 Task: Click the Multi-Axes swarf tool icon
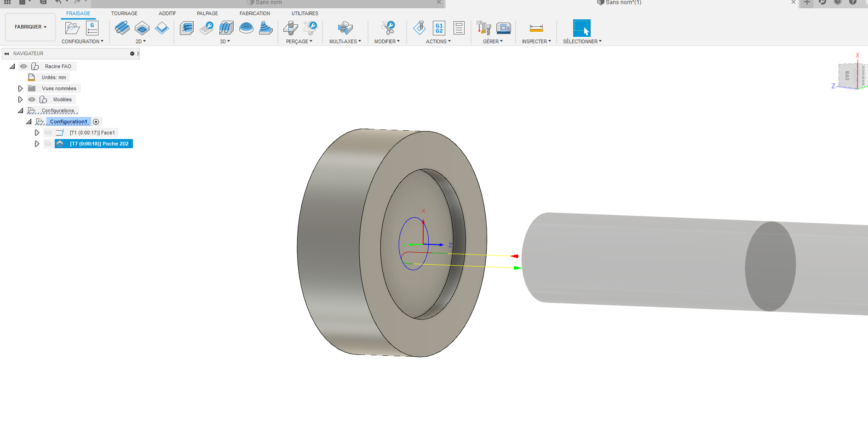[x=345, y=28]
